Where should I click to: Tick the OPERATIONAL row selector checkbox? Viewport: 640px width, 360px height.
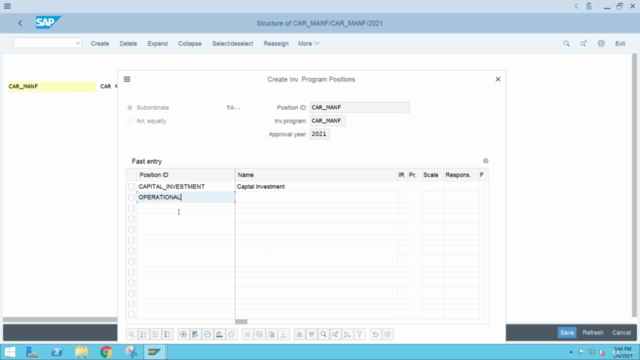[131, 197]
